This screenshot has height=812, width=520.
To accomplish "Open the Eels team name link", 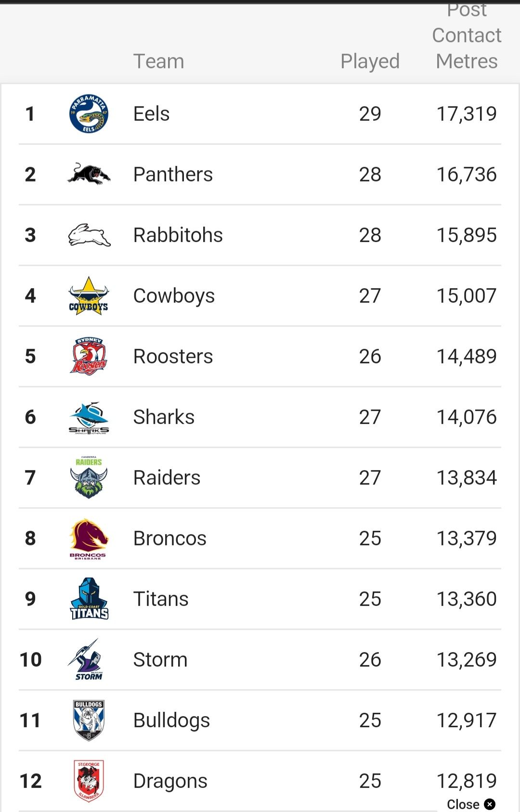I will (x=151, y=114).
